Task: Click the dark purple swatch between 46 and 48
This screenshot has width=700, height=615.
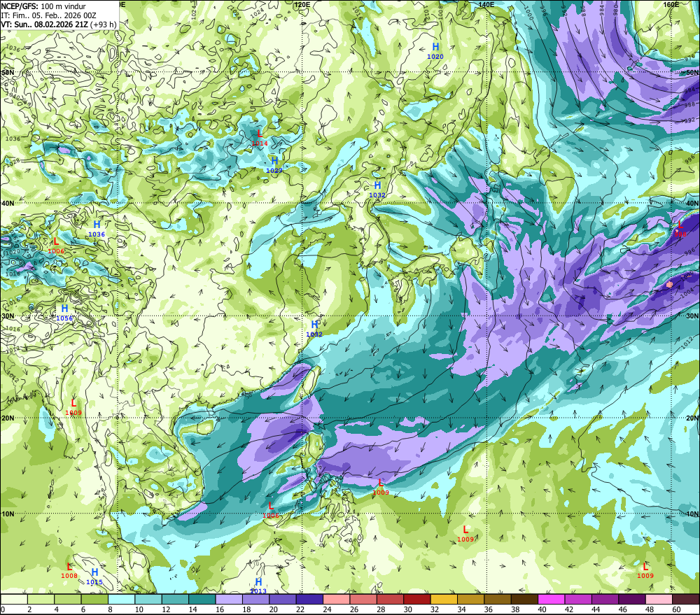Action: [632, 599]
